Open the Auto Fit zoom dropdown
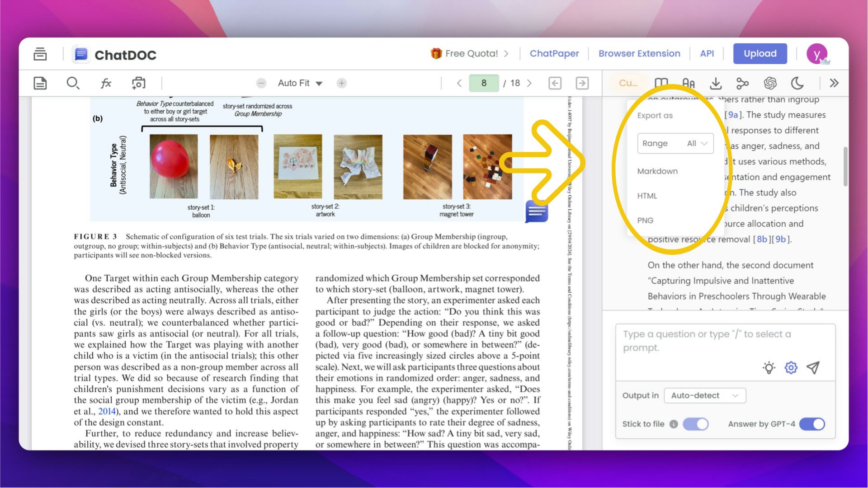The image size is (868, 488). tap(300, 83)
